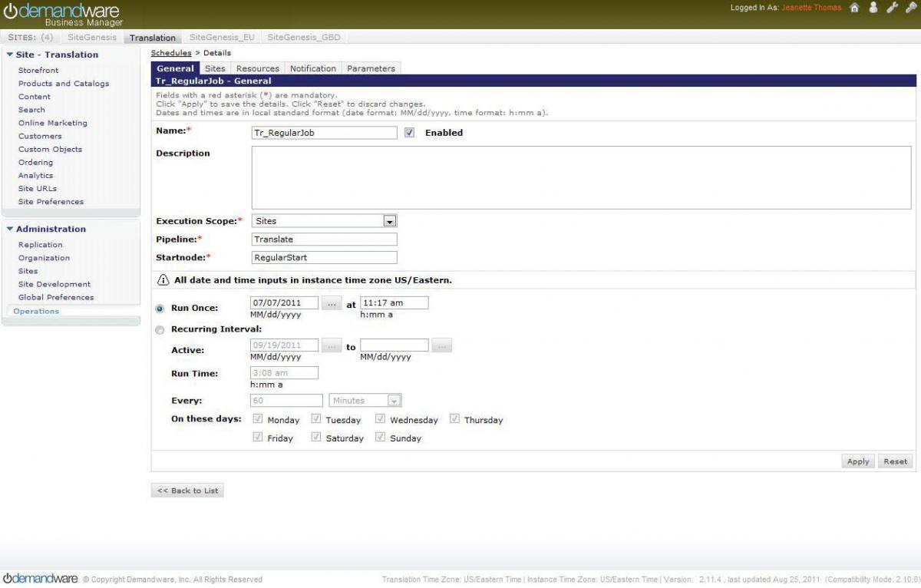The image size is (921, 588).
Task: Select the Run Once radio button
Action: pyautogui.click(x=160, y=308)
